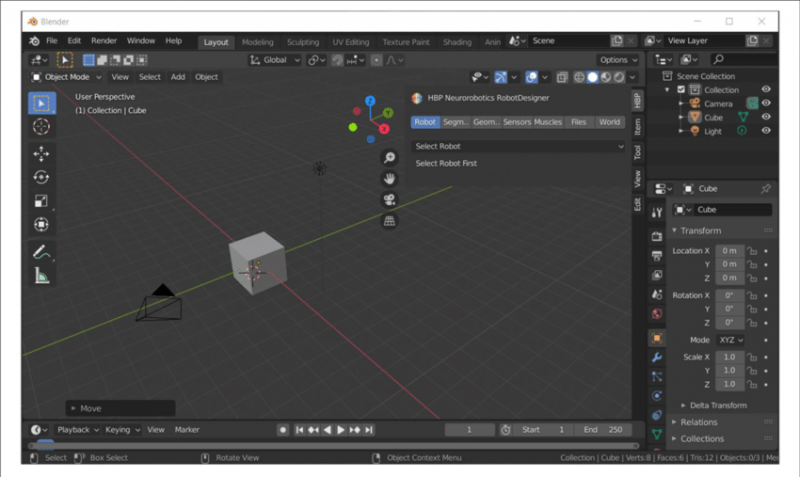Select the Measure tool

click(41, 276)
